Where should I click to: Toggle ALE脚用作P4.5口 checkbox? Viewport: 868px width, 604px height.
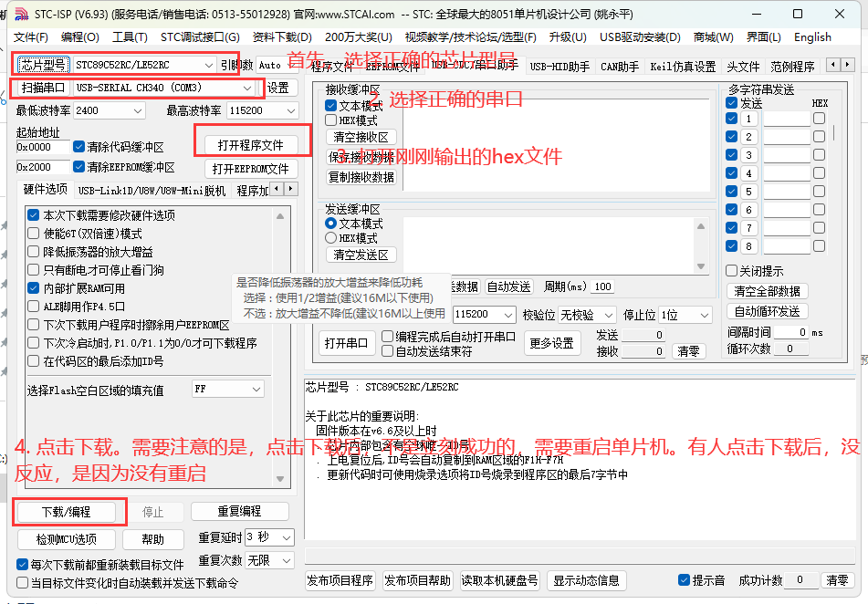(x=34, y=307)
